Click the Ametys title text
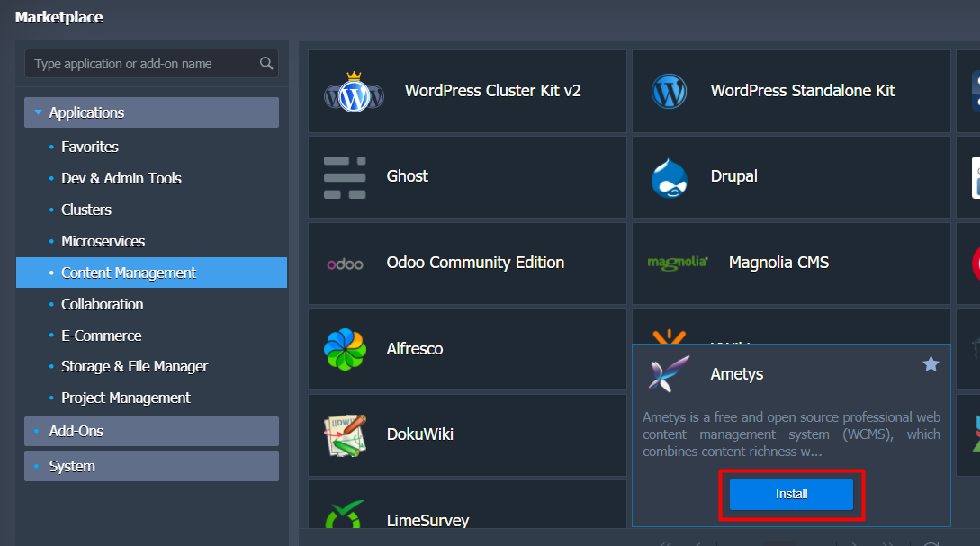 click(x=737, y=374)
